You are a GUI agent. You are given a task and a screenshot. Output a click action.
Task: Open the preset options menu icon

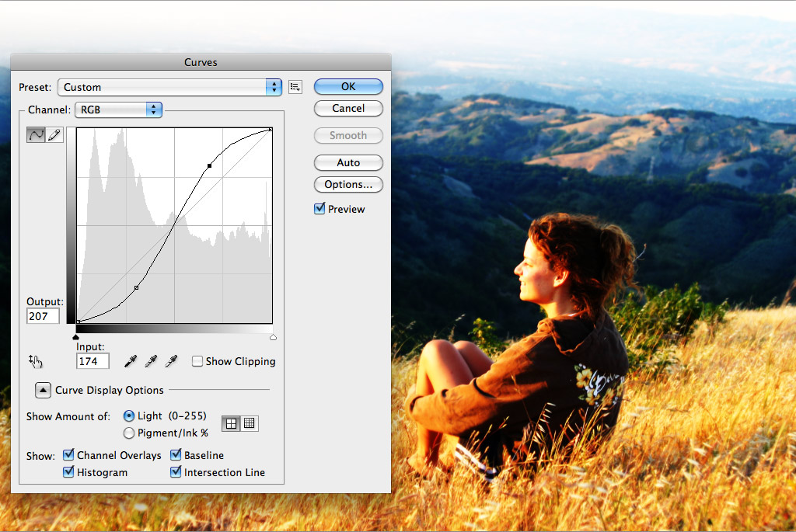[295, 87]
